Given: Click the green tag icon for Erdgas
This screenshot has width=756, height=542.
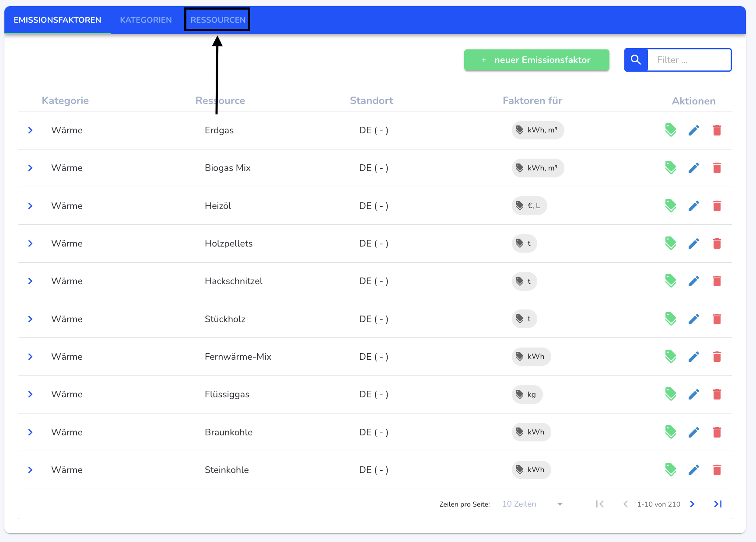Looking at the screenshot, I should point(670,130).
